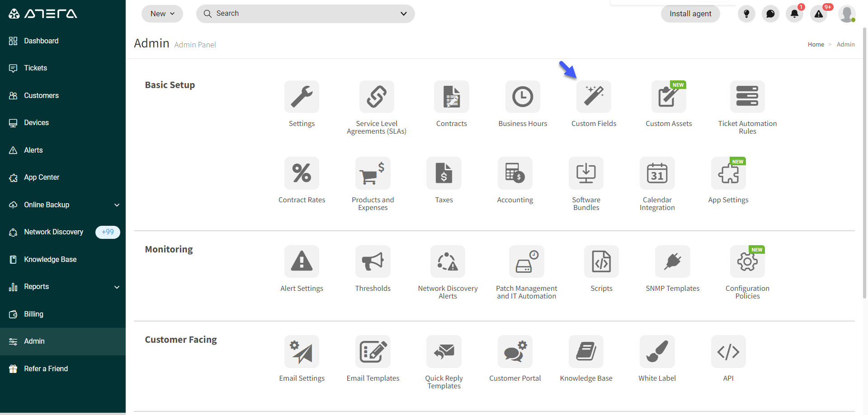The width and height of the screenshot is (868, 415).
Task: Open Refer a Friend in sidebar
Action: point(63,369)
